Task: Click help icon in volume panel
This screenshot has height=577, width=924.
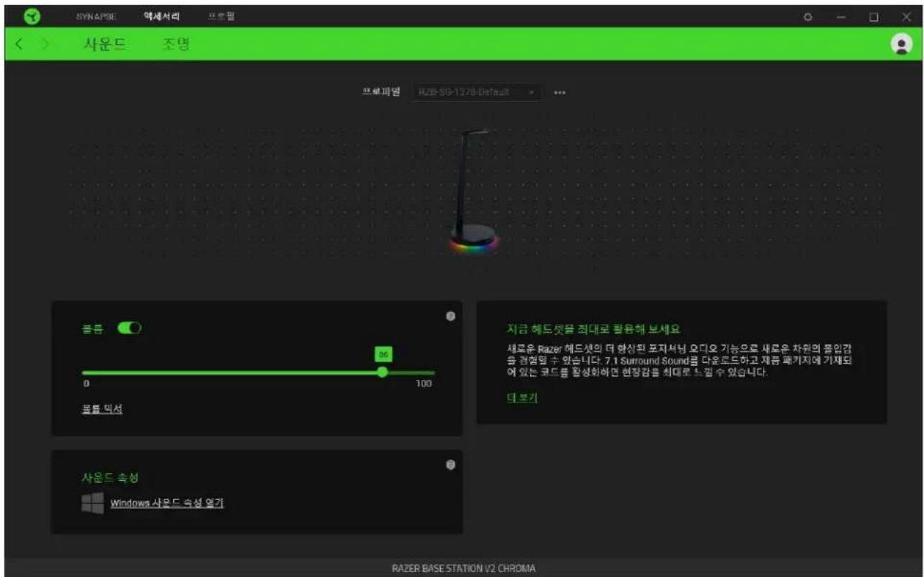Action: click(450, 315)
